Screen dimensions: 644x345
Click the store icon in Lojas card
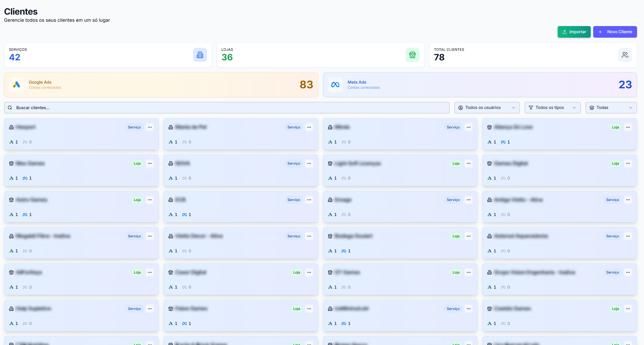click(x=412, y=55)
